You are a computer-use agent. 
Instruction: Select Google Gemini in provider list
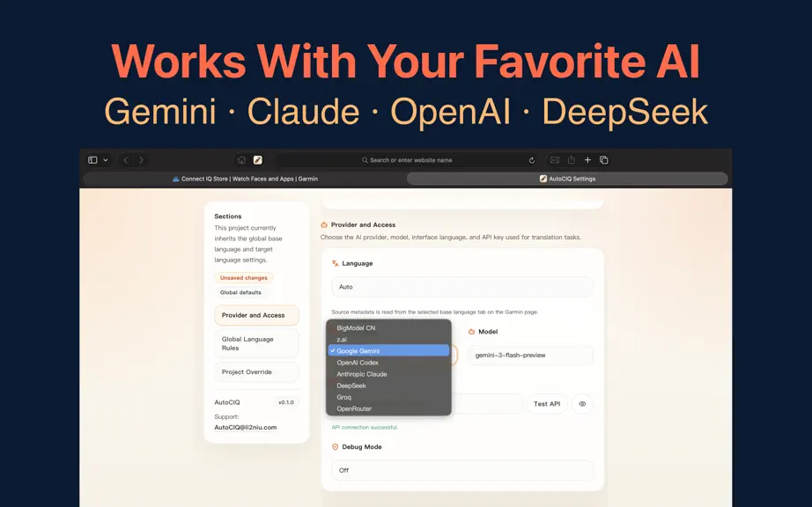click(x=388, y=350)
